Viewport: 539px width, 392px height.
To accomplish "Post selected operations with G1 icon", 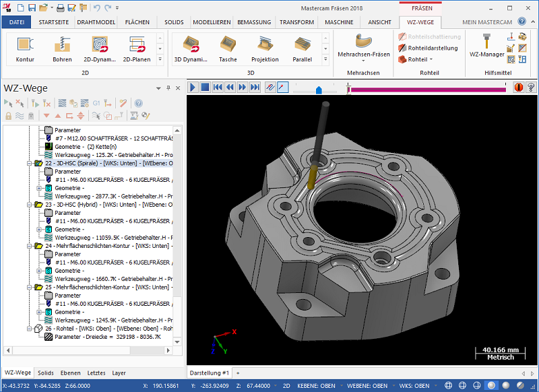I will 96,103.
